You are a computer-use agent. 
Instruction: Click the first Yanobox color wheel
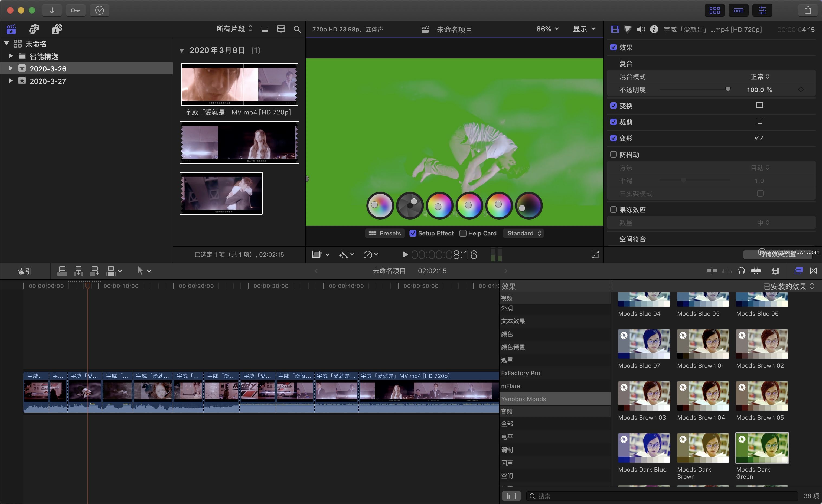[x=380, y=205]
